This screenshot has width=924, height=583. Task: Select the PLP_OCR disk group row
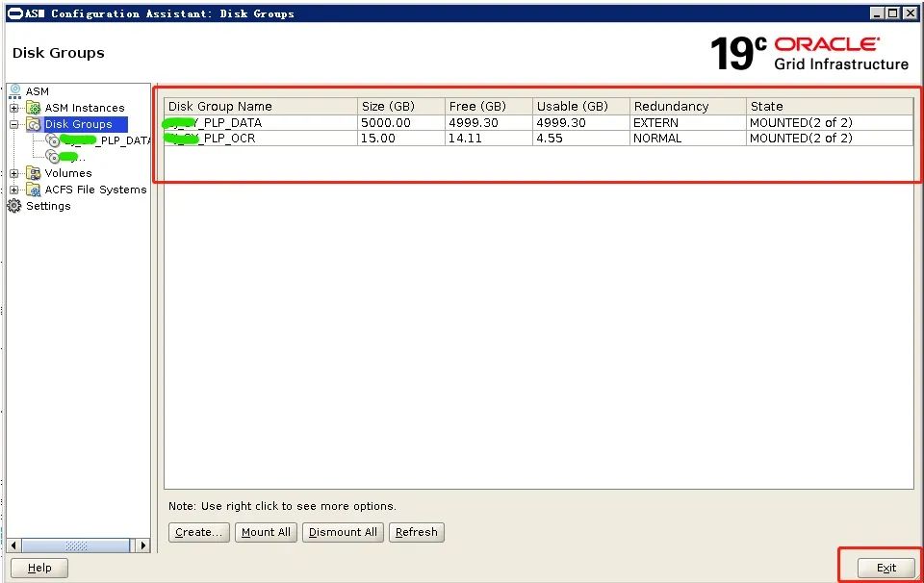(x=539, y=139)
